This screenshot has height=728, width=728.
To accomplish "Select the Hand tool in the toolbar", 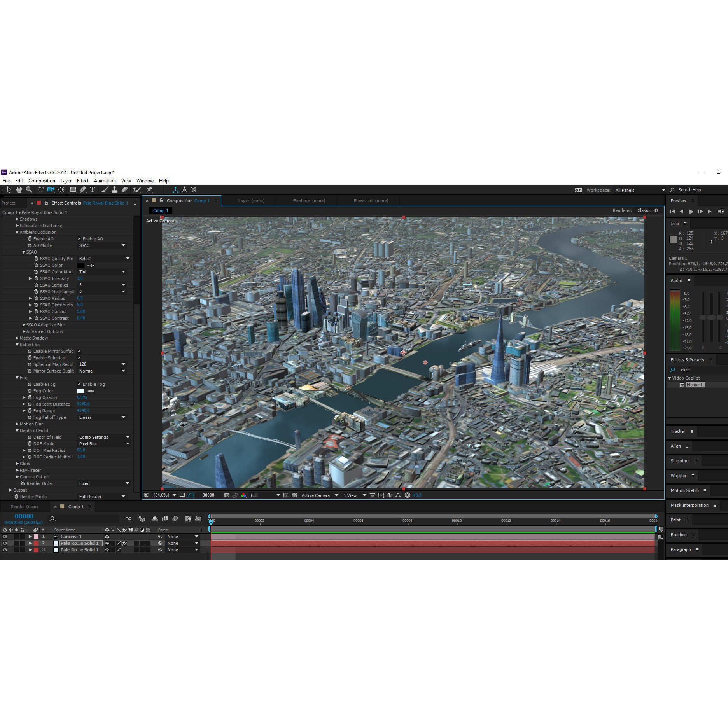I will point(19,190).
